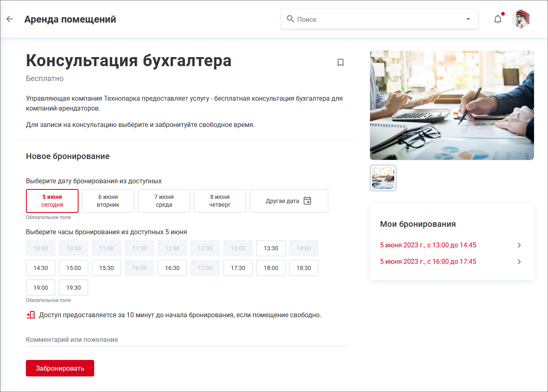The height and width of the screenshot is (392, 548).
Task: Open the user profile avatar
Action: 521,19
